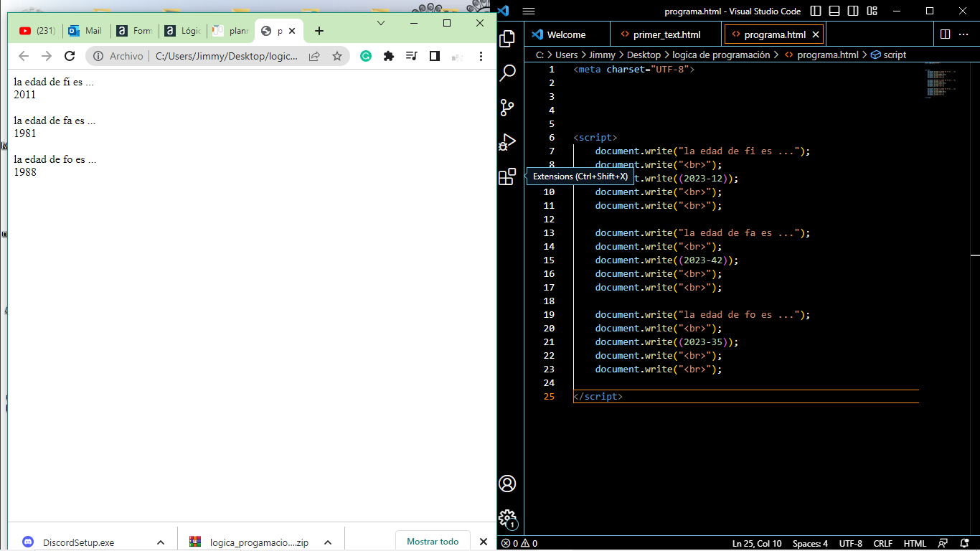Open the Chrome media control icon
The width and height of the screenshot is (980, 551).
click(x=412, y=56)
